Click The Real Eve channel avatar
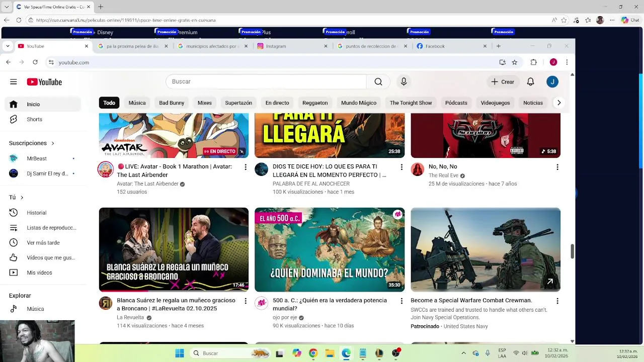644x362 pixels. (418, 169)
